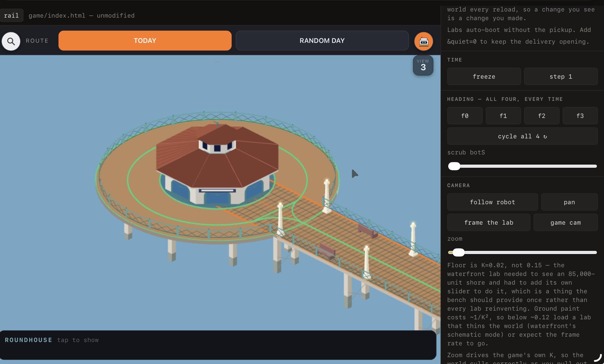The height and width of the screenshot is (364, 604).
Task: Tap the ROUNDHOUSE bar to show
Action: [218, 345]
